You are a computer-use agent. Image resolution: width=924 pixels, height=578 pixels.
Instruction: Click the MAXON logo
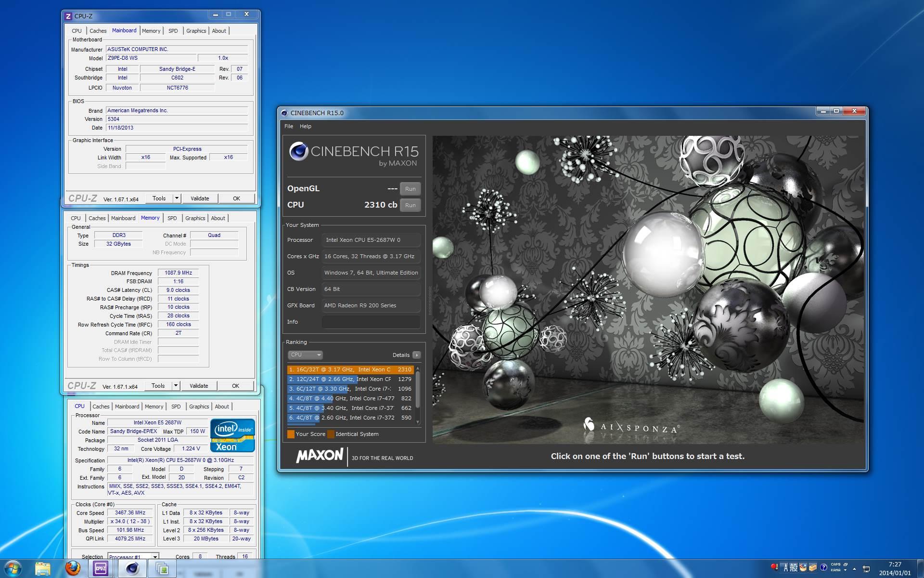pos(320,456)
